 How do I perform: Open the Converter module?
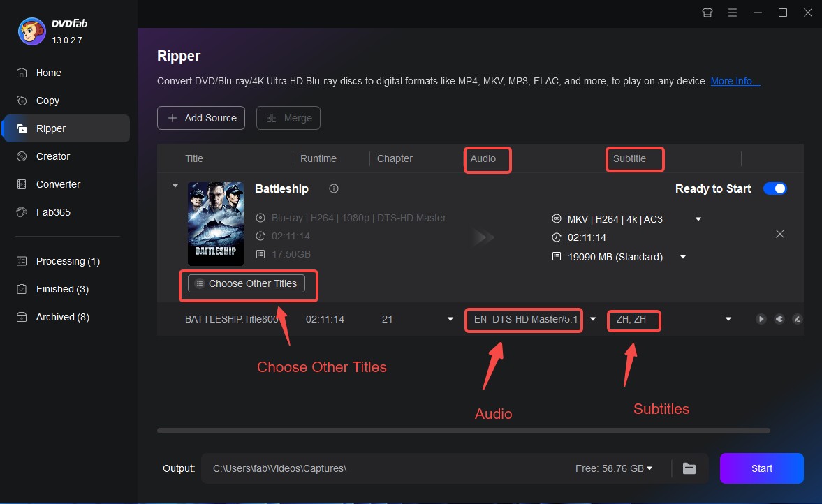tap(57, 184)
